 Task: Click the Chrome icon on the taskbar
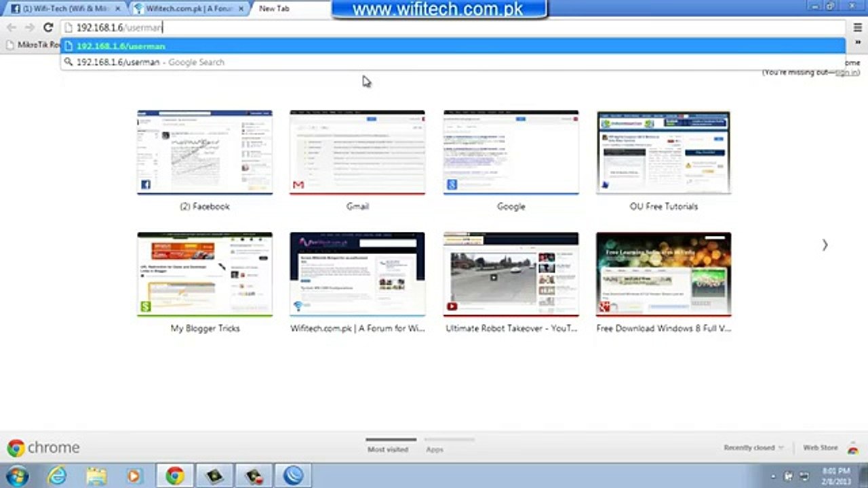pyautogui.click(x=174, y=476)
